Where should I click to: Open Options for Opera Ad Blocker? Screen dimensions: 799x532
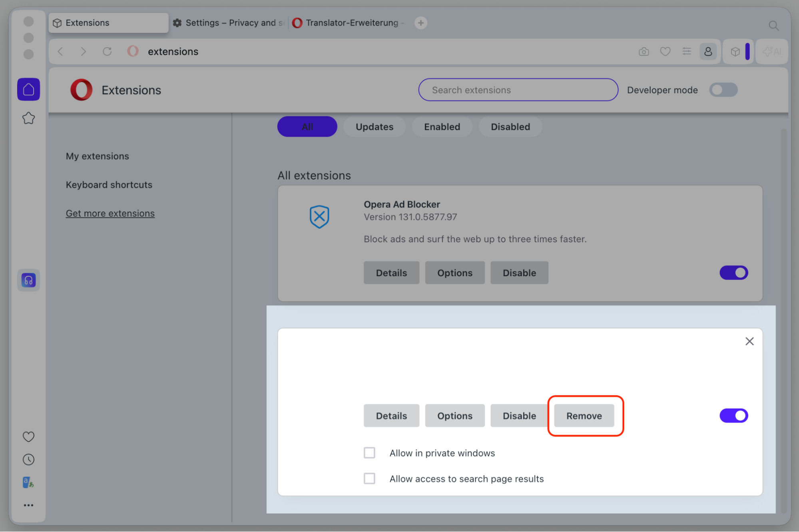455,273
